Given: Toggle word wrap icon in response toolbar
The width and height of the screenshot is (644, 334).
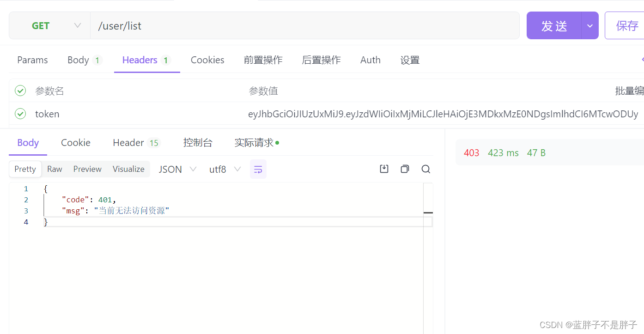Looking at the screenshot, I should [x=258, y=169].
